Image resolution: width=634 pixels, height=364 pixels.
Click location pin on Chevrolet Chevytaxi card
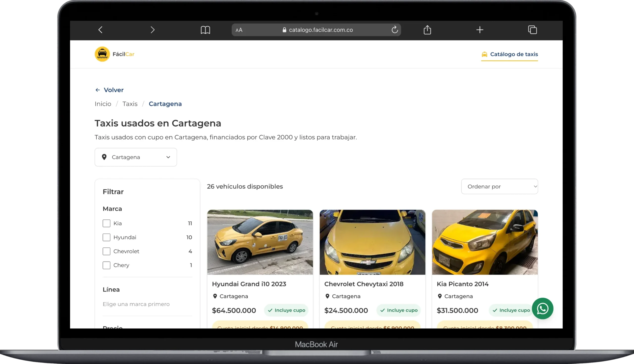tap(327, 296)
